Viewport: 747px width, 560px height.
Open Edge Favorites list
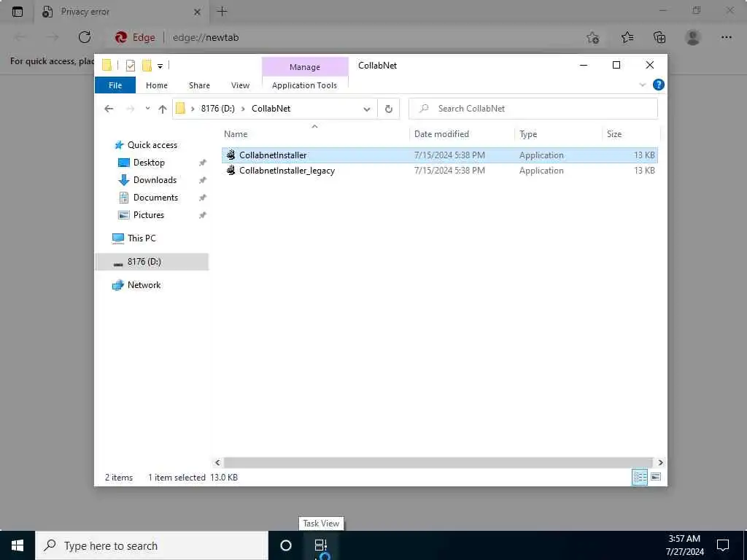(x=627, y=37)
